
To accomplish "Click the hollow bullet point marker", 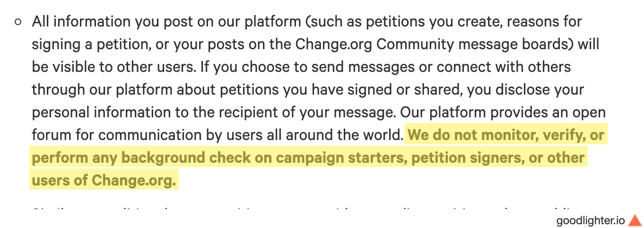I will [x=18, y=22].
